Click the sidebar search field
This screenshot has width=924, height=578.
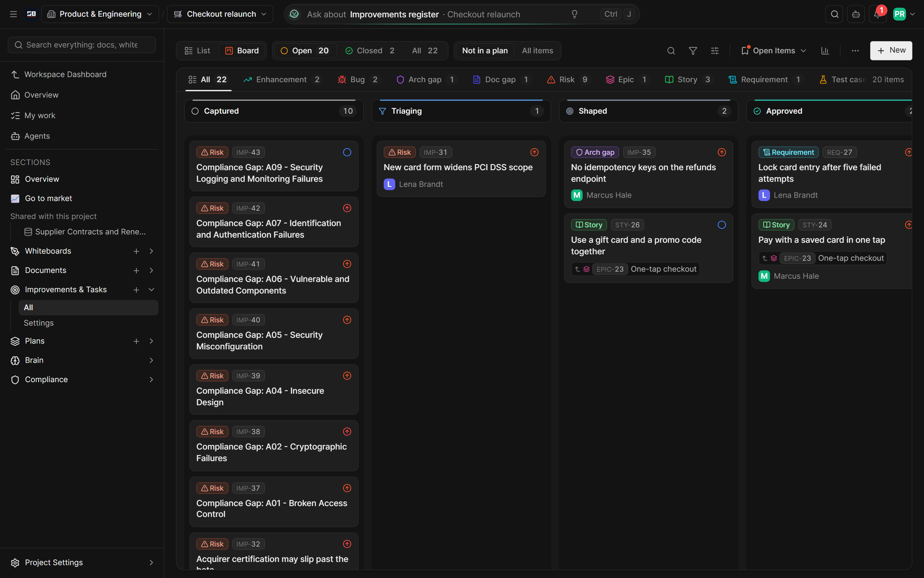[x=82, y=45]
